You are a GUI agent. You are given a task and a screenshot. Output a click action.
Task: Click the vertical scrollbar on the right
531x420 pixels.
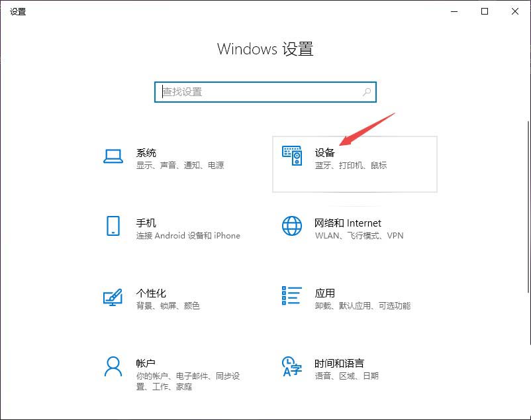pyautogui.click(x=528, y=207)
